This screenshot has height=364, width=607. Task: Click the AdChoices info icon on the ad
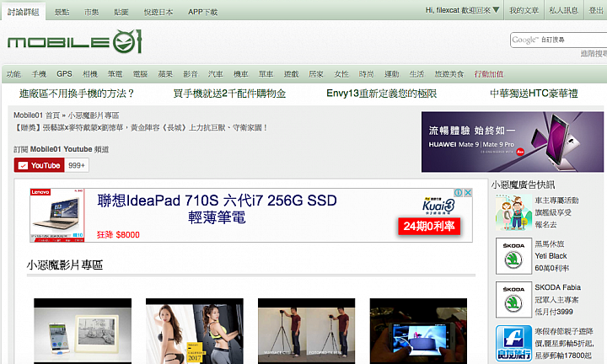[x=459, y=193]
